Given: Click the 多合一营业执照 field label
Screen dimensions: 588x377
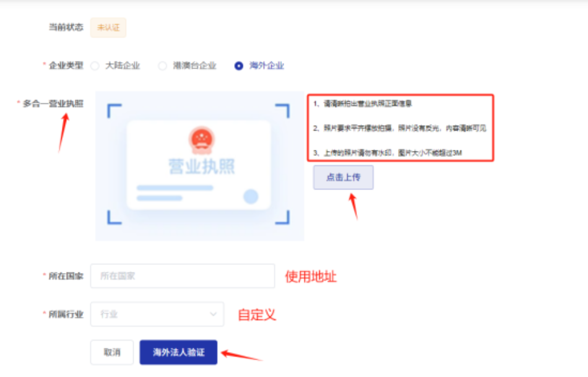Looking at the screenshot, I should [52, 105].
